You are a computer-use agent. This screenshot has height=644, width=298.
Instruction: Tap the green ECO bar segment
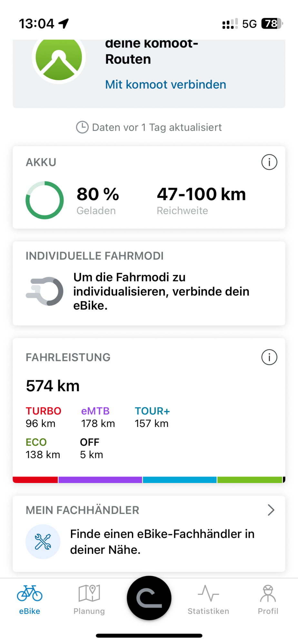point(250,480)
